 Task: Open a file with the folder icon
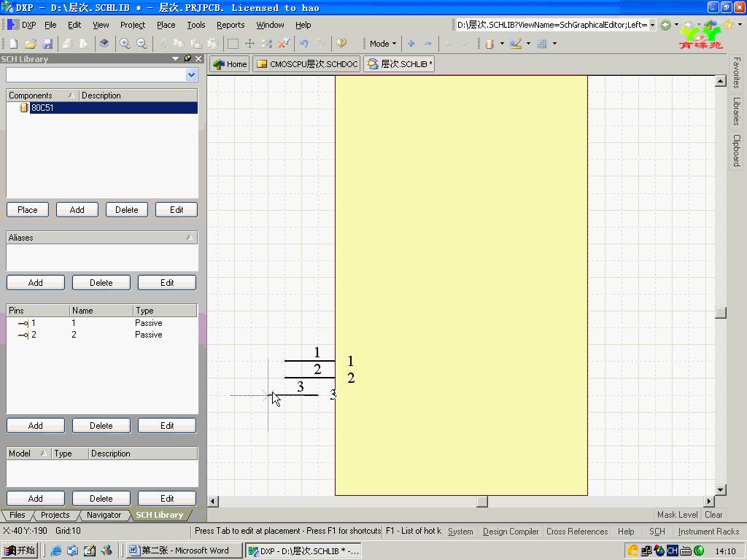tap(31, 44)
